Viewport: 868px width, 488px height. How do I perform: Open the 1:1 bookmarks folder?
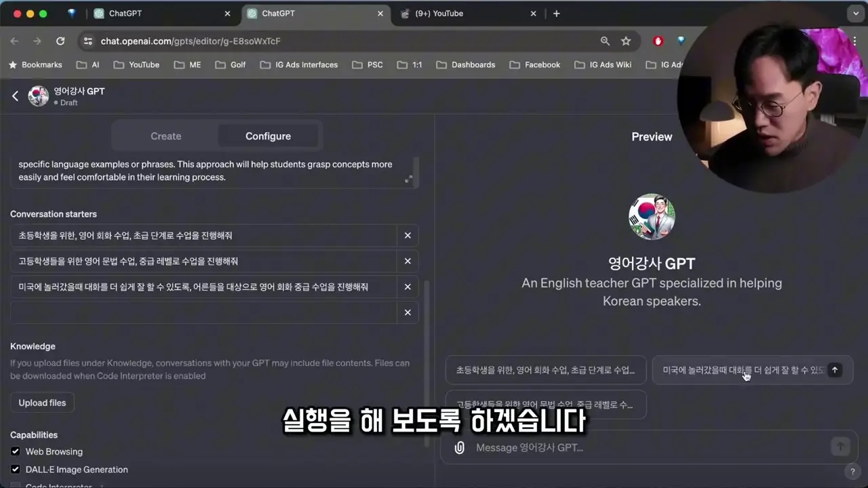click(x=410, y=64)
